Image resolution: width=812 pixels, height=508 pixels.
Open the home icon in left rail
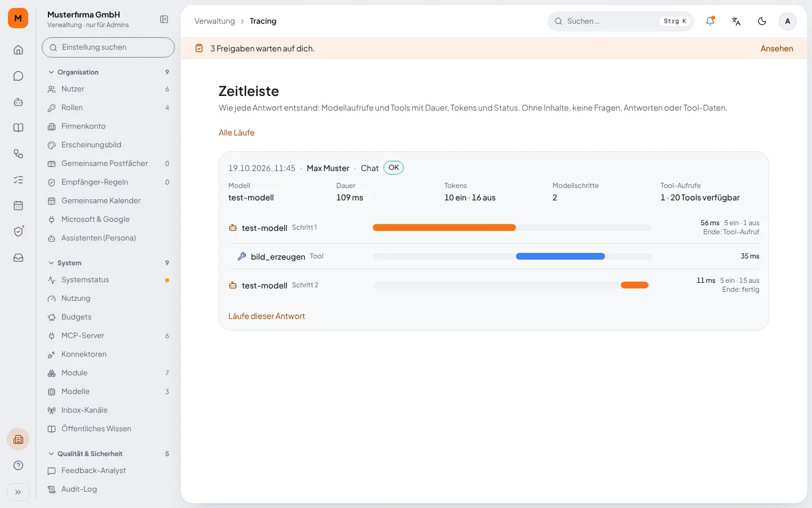click(x=18, y=50)
